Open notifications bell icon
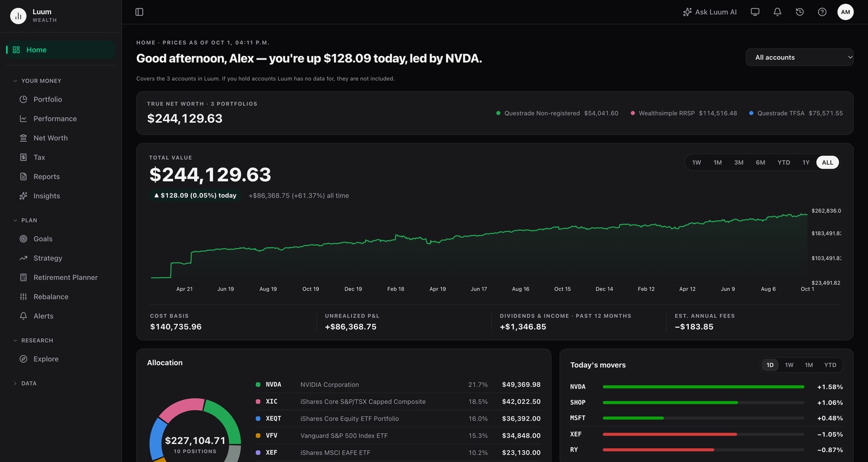 778,12
